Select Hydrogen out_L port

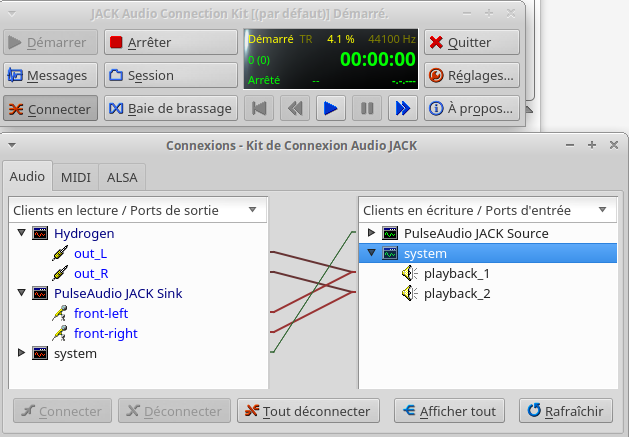pos(90,253)
